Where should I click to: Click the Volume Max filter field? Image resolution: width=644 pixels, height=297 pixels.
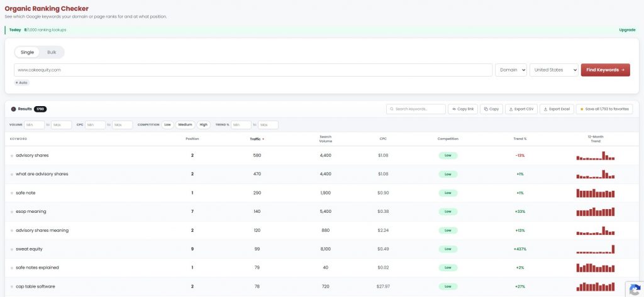coord(61,125)
